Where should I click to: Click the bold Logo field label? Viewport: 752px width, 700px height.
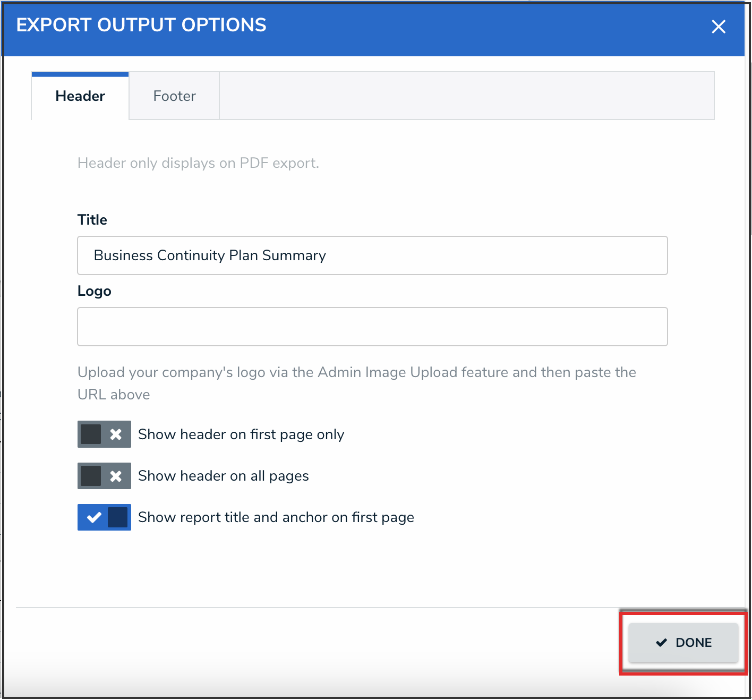[x=95, y=291]
